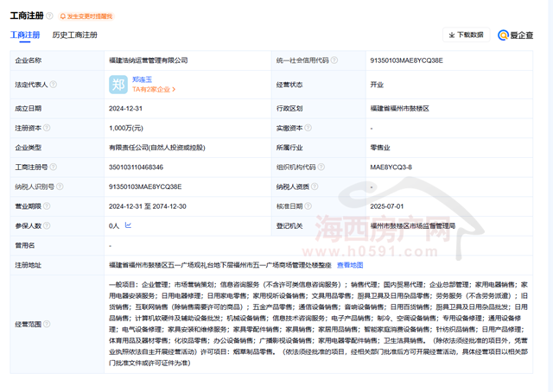The width and height of the screenshot is (553, 392).
Task: Click help icon next to 工商注册 title
Action: pyautogui.click(x=49, y=16)
